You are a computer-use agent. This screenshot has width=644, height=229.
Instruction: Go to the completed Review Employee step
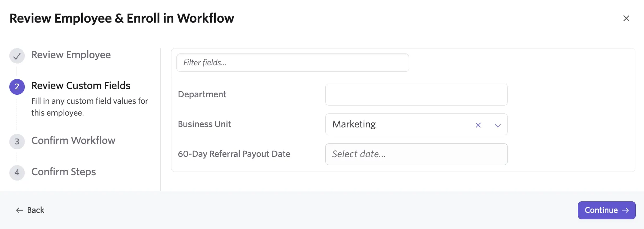(x=71, y=55)
